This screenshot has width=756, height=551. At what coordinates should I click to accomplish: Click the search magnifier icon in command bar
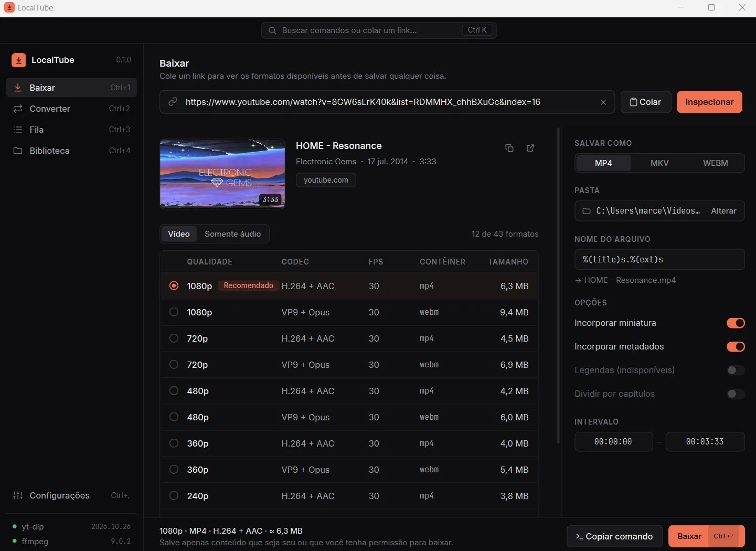pos(272,30)
